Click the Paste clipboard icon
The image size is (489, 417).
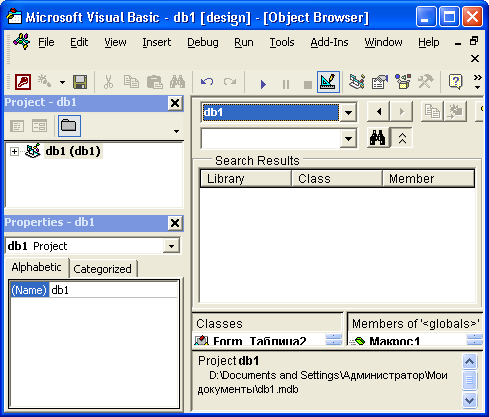click(154, 82)
